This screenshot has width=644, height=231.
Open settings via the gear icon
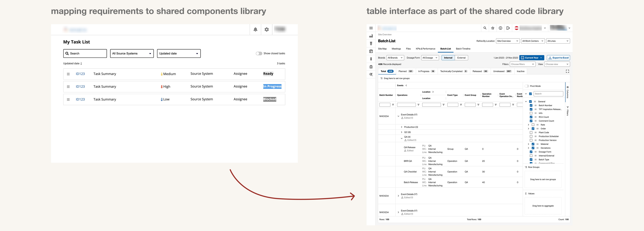[x=266, y=30]
